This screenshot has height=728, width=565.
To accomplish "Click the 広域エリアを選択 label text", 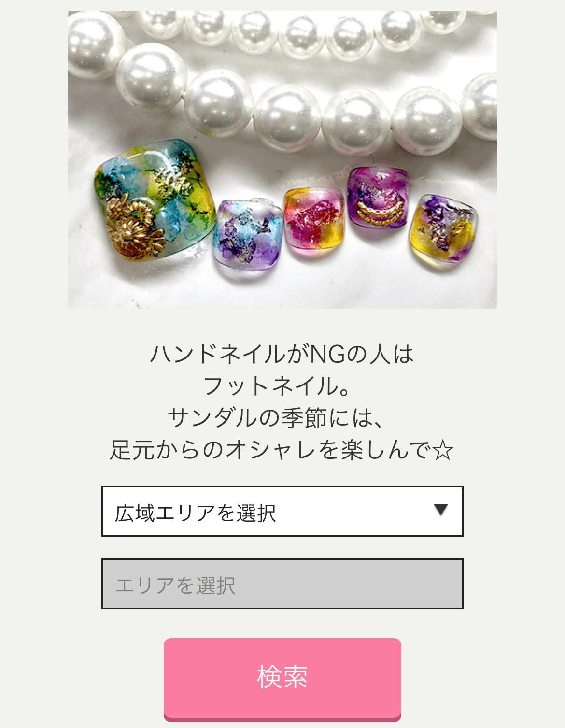I will (195, 513).
